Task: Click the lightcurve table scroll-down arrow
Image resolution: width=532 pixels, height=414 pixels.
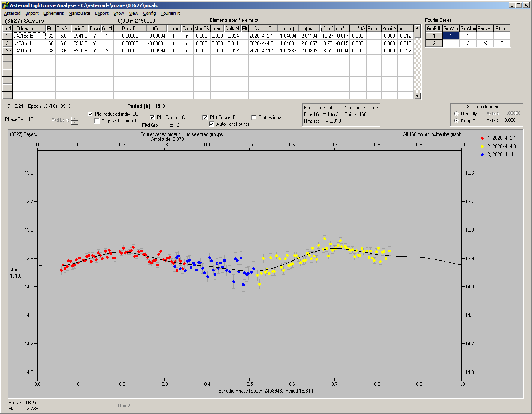Action: (418, 96)
